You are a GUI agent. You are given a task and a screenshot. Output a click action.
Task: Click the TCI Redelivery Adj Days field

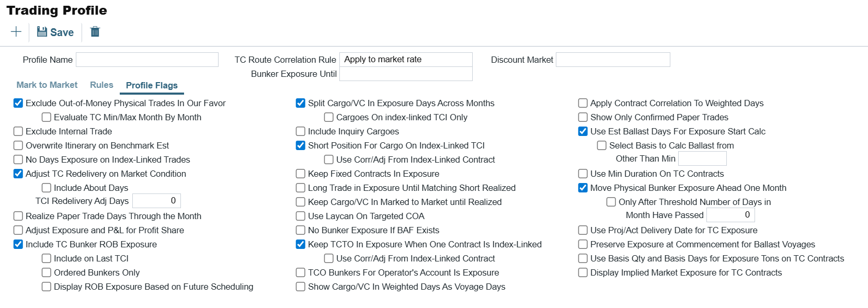(x=156, y=201)
